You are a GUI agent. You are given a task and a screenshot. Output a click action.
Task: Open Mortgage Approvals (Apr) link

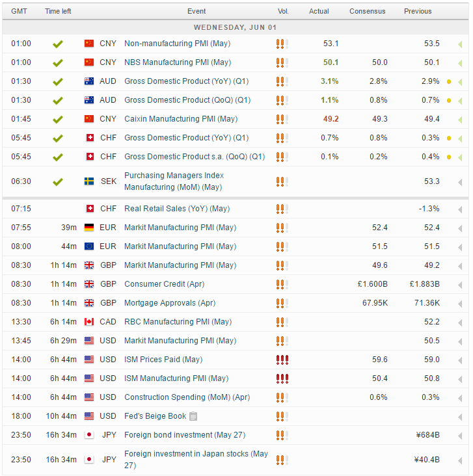170,302
